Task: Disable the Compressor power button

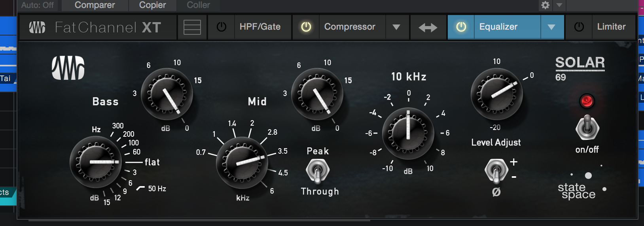Action: coord(306,27)
